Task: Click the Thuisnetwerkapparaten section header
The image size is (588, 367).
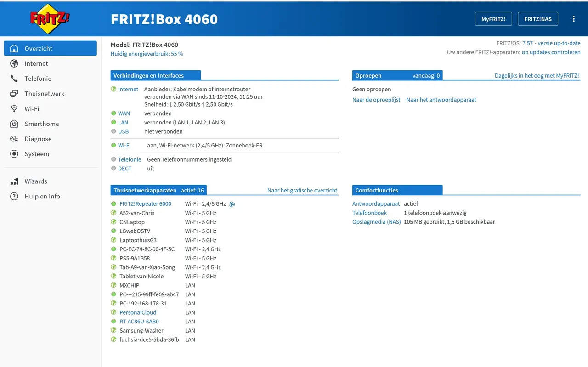Action: [158, 190]
